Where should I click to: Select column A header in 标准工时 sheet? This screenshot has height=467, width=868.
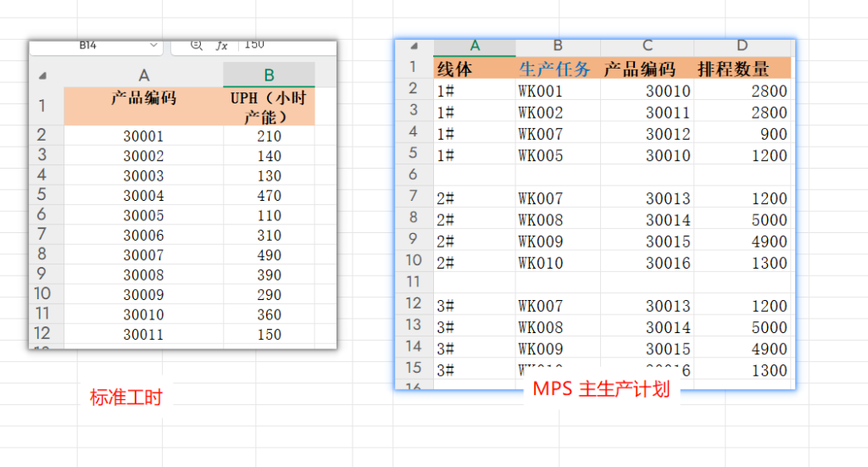(144, 75)
